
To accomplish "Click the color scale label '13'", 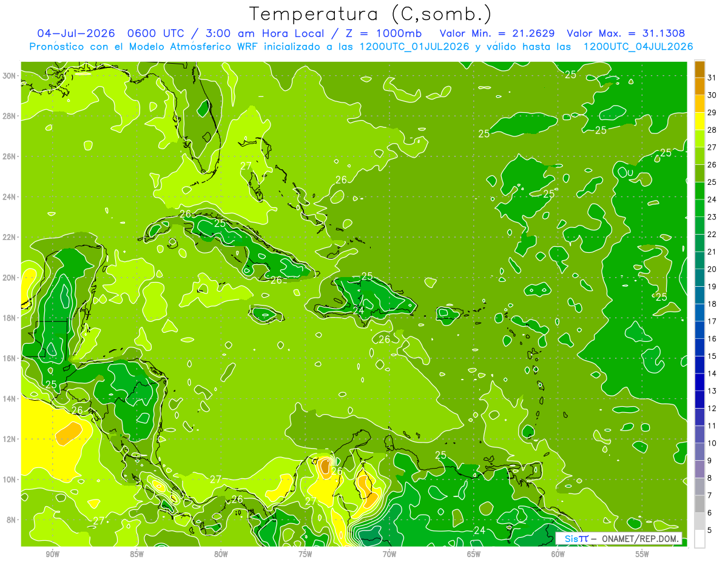I will point(712,391).
